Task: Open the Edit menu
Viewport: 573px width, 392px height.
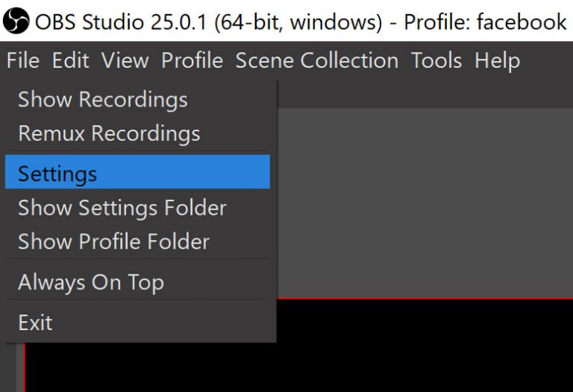Action: pyautogui.click(x=70, y=60)
